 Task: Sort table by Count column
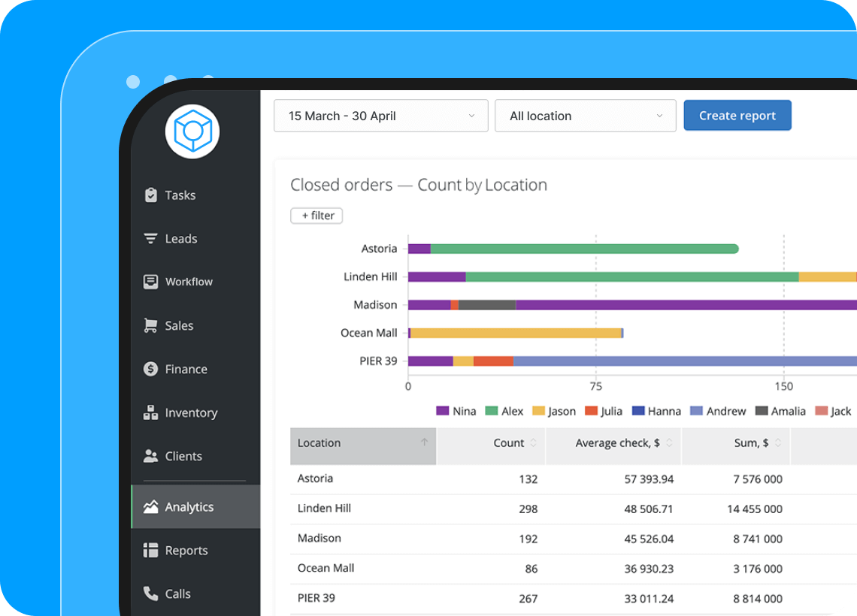click(515, 443)
